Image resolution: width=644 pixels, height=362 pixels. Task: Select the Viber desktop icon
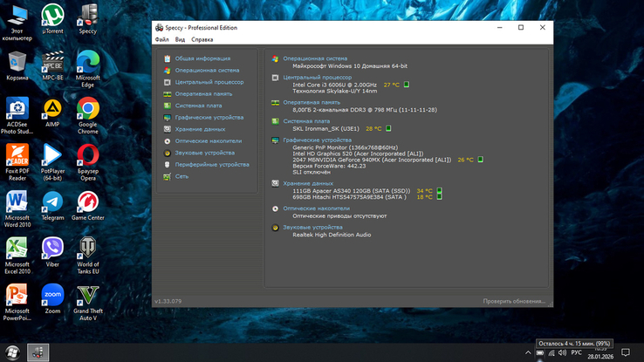[52, 252]
